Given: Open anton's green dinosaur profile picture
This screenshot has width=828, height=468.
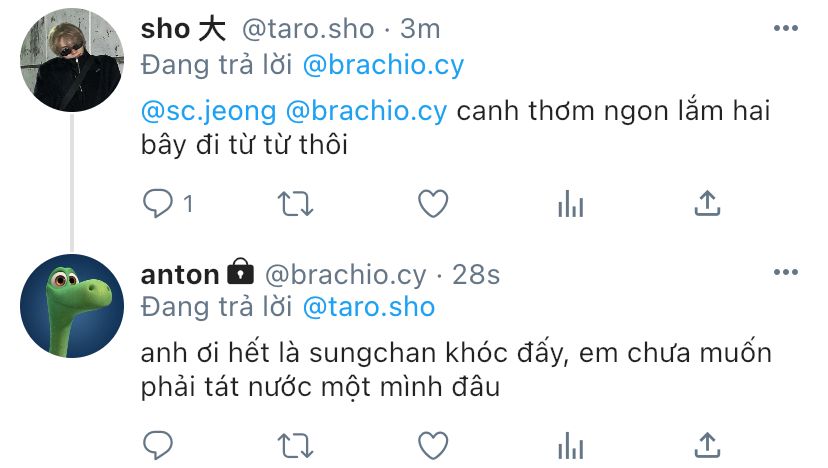Looking at the screenshot, I should [72, 306].
